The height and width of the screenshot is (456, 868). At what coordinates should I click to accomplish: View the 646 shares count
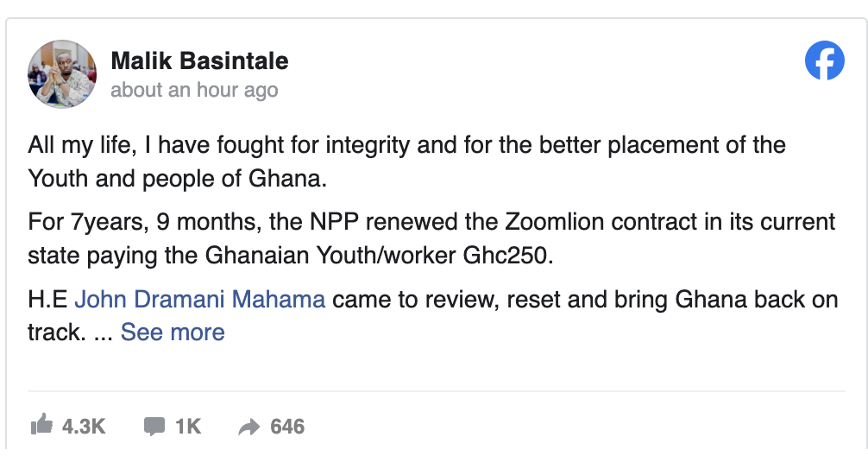(x=287, y=427)
